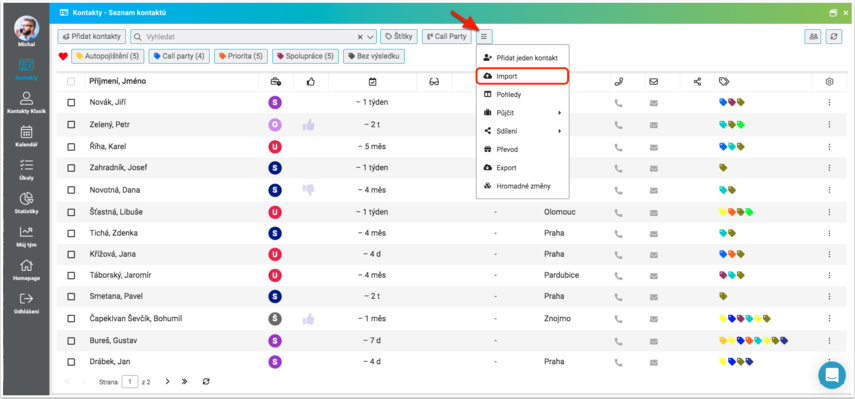Open row menu for Říha, Karel
Viewport: 855px width, 399px height.
(x=829, y=147)
